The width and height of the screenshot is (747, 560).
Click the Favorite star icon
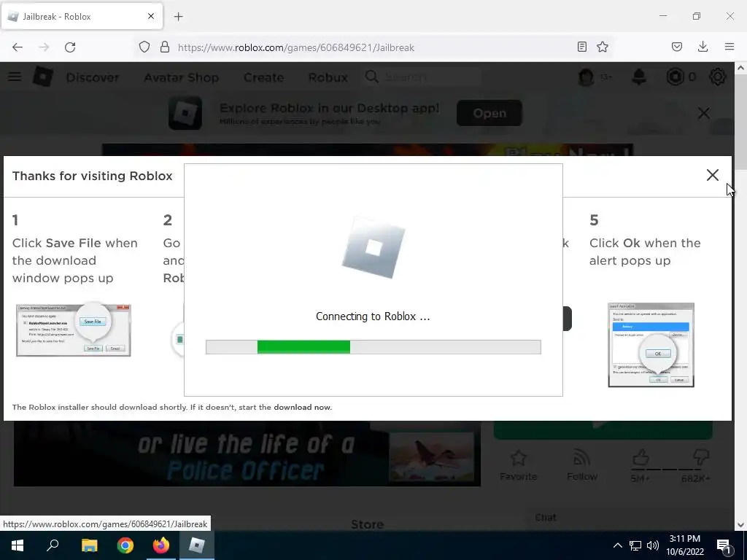pos(519,458)
